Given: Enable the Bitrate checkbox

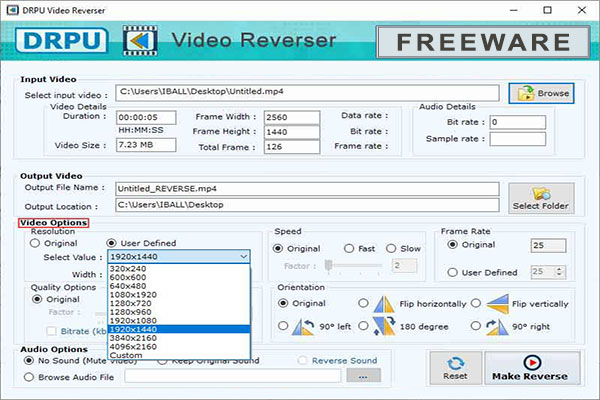Looking at the screenshot, I should click(51, 331).
